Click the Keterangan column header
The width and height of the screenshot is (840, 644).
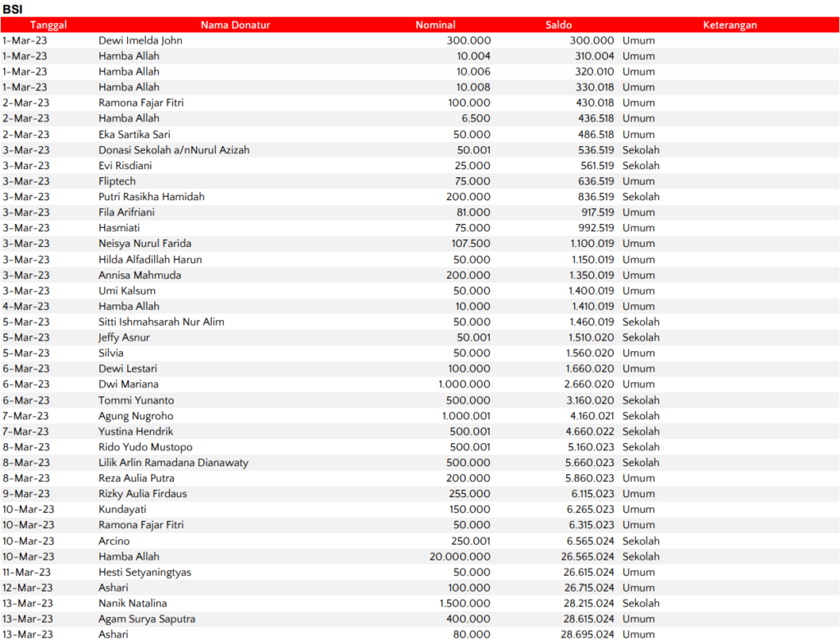click(729, 25)
